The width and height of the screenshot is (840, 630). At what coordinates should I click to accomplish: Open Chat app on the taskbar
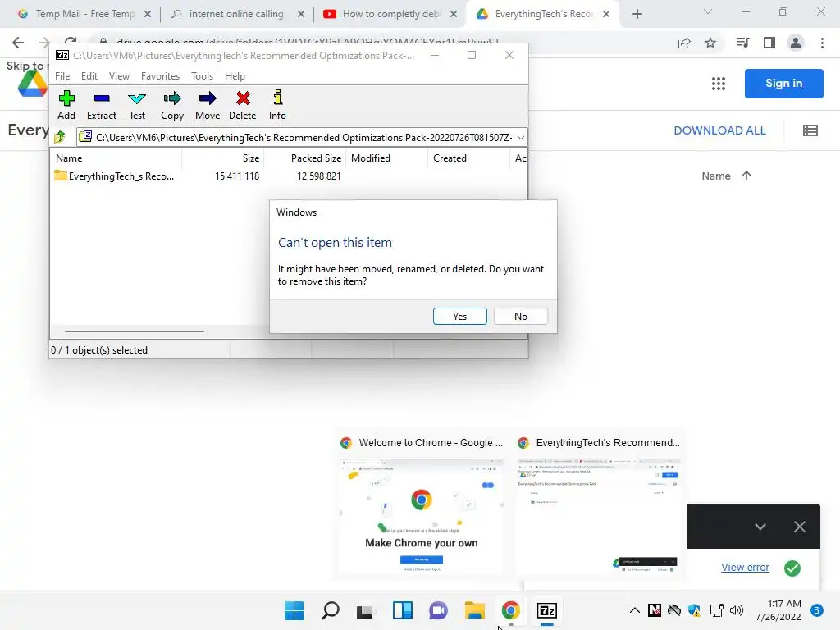tap(438, 610)
